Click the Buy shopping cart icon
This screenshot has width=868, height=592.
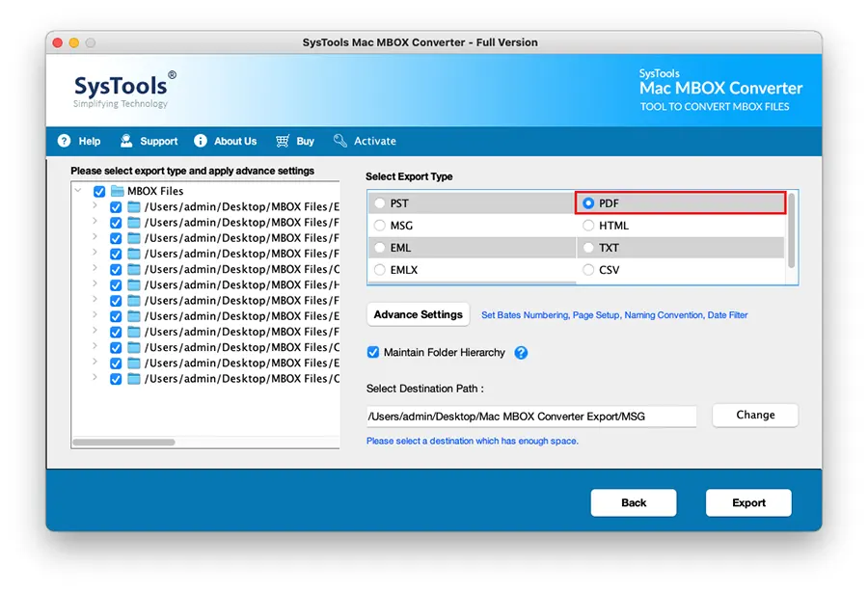click(x=283, y=141)
